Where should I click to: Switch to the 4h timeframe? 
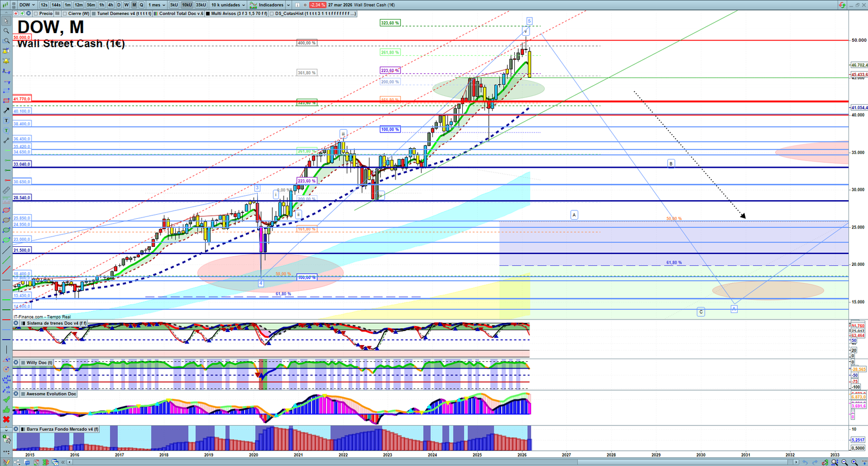(110, 5)
